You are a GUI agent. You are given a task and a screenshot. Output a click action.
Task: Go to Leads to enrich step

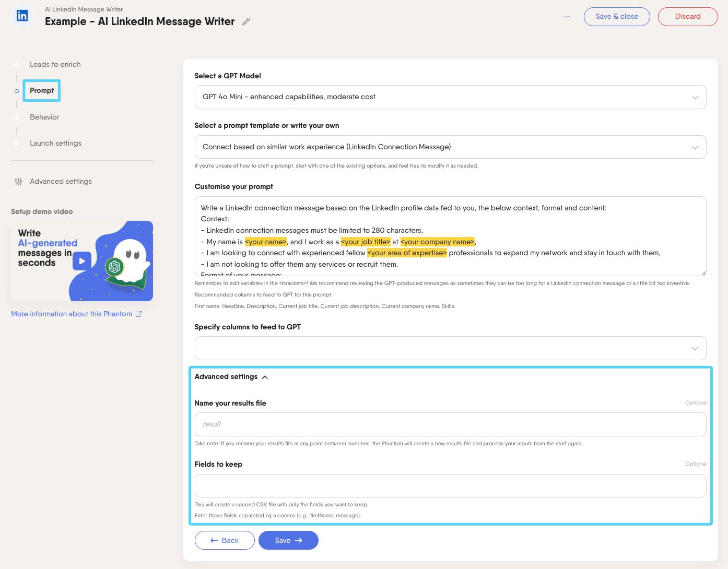point(55,64)
